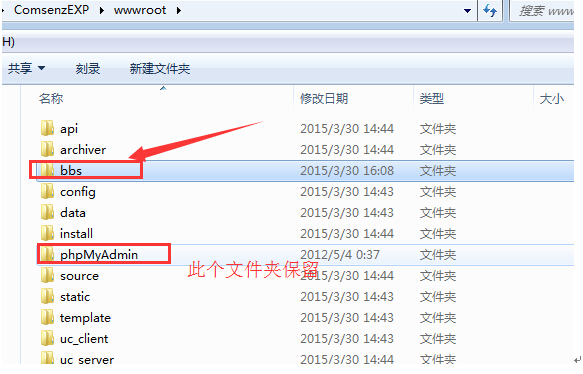Click the 刻录 toolbar button

tap(88, 68)
